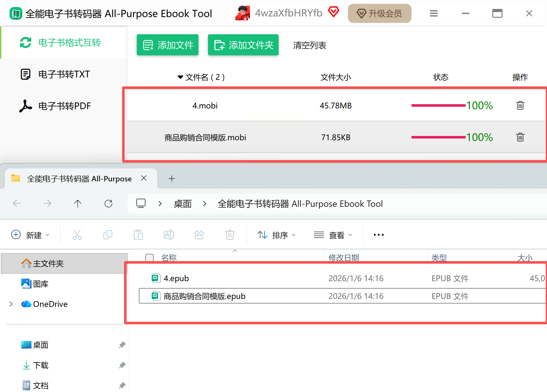Switch to 电子书转TXT mode
This screenshot has height=392, width=547.
pyautogui.click(x=64, y=74)
